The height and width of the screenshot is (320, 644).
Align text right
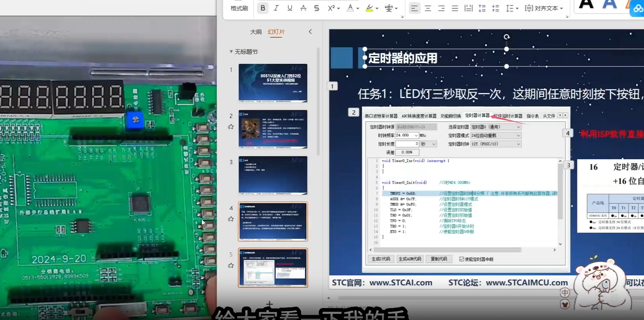click(441, 8)
